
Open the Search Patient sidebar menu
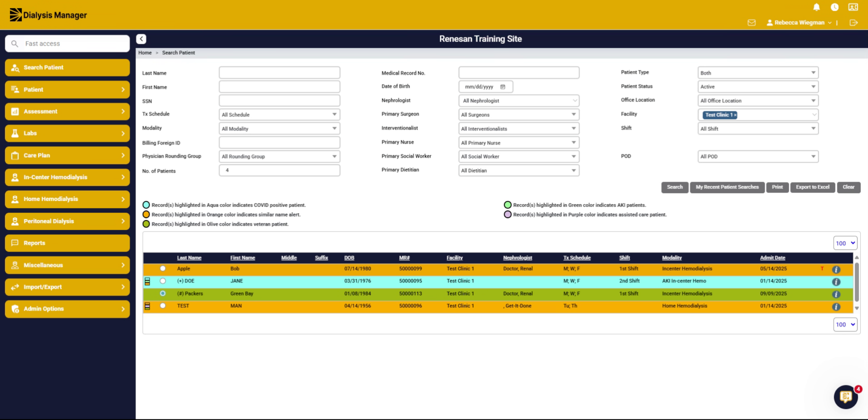(67, 68)
